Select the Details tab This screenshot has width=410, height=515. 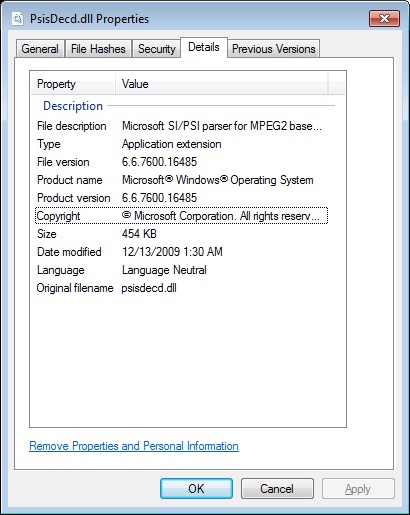(x=204, y=47)
